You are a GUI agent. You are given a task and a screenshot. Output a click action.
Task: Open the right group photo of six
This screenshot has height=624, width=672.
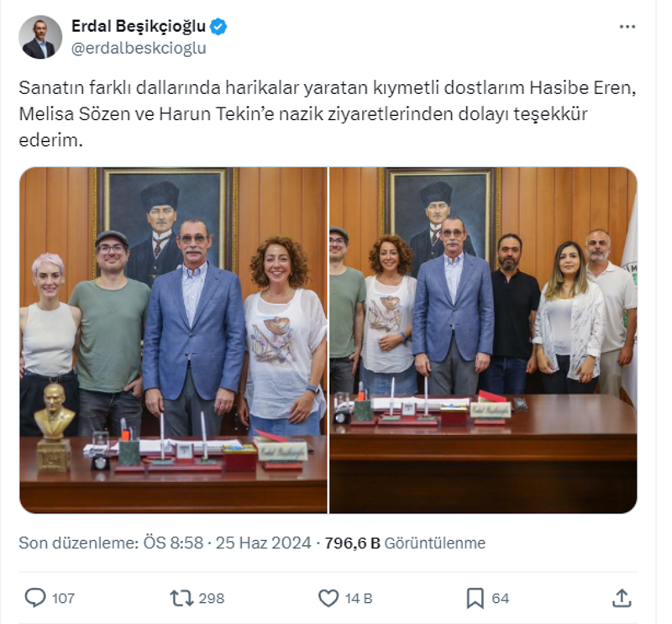[483, 340]
